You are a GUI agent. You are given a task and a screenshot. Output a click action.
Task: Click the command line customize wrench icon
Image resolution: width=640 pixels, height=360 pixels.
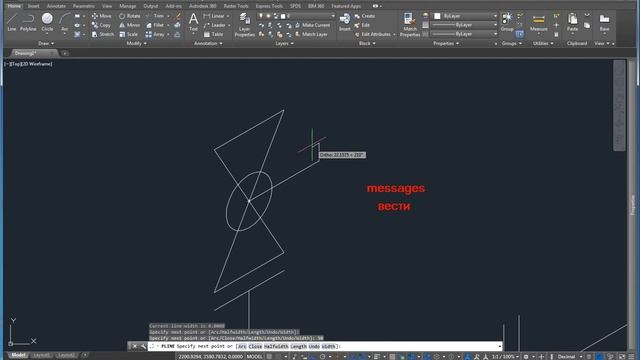tap(143, 347)
